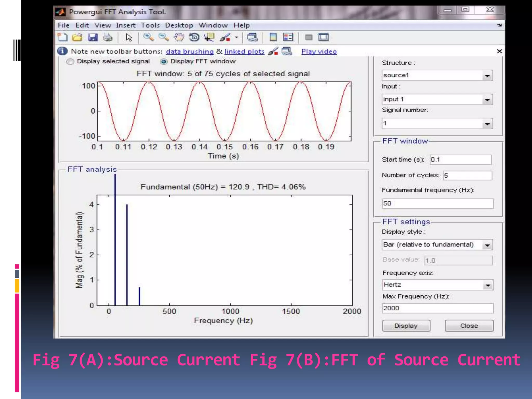Dismiss the toolbar note with X
This screenshot has width=532, height=399.
(499, 51)
